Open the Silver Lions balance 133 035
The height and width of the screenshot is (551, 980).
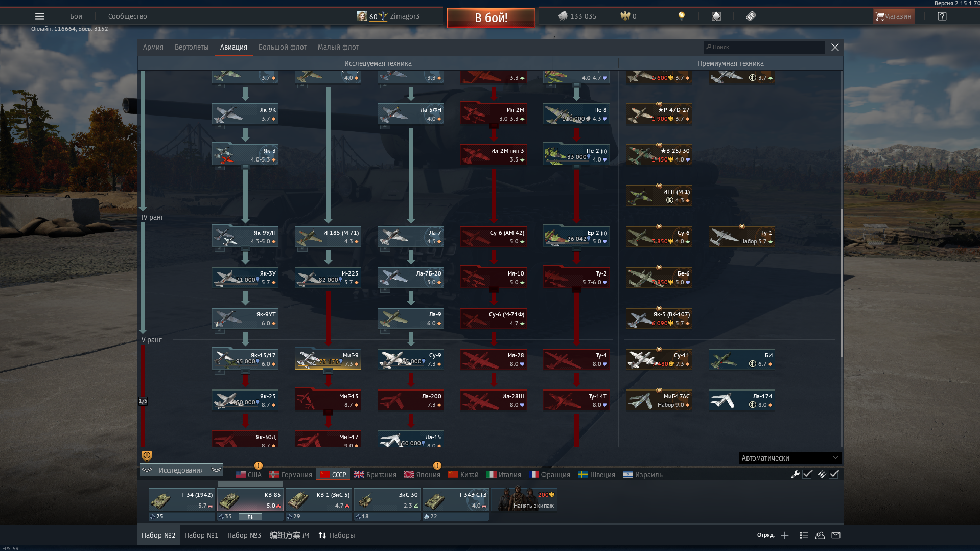[x=577, y=16]
